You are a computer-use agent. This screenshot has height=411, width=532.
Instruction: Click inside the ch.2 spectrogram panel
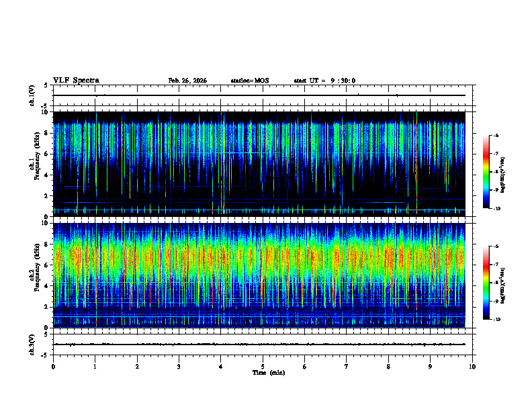[x=259, y=275]
